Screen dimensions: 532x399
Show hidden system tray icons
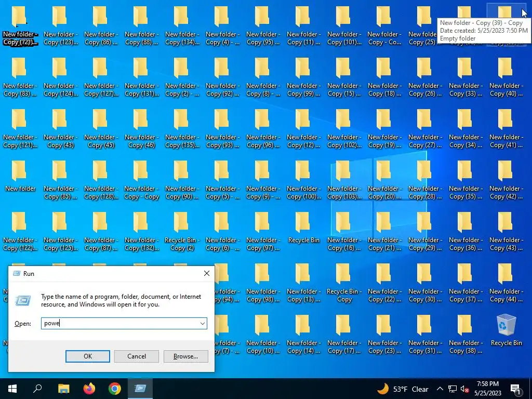point(440,389)
